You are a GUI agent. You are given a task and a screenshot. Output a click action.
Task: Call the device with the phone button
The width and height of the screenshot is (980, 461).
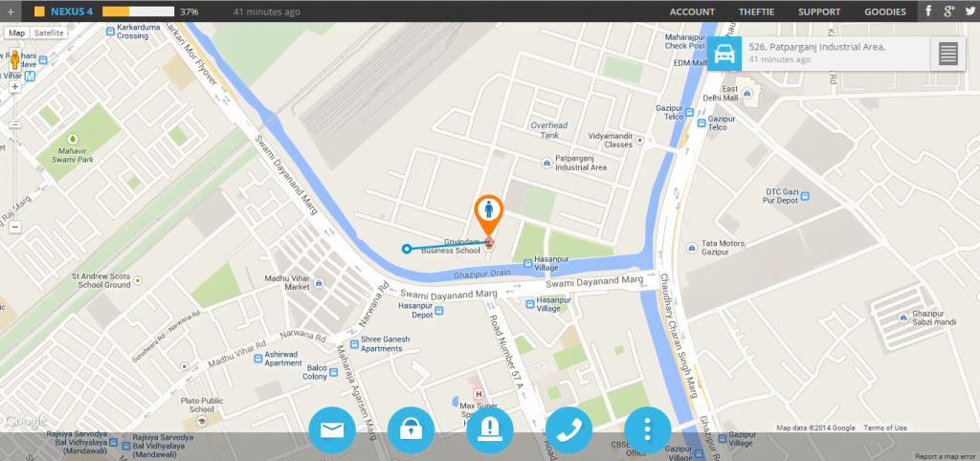pos(568,430)
